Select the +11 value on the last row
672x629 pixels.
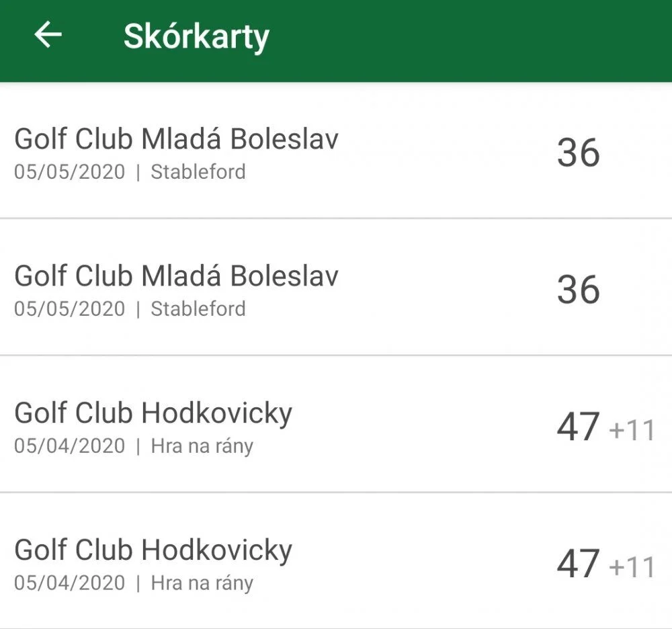pyautogui.click(x=632, y=567)
